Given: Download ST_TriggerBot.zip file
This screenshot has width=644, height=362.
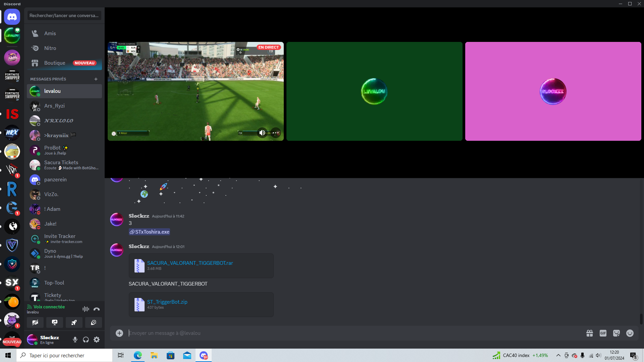Looking at the screenshot, I should click(167, 302).
